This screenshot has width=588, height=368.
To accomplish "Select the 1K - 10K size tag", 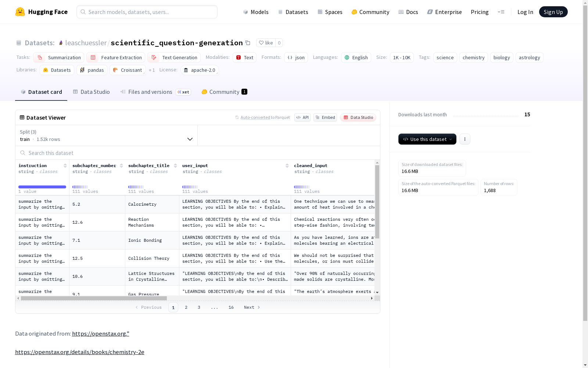I will (402, 57).
